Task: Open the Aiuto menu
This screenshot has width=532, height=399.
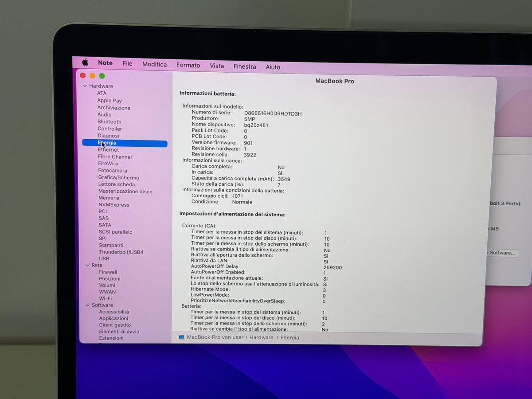Action: tap(273, 67)
